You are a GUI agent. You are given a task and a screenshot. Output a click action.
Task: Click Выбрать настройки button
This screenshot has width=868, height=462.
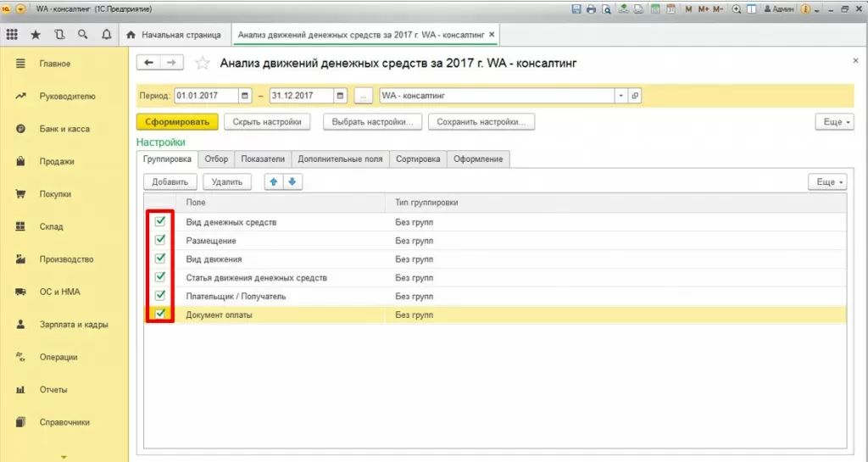[x=373, y=122]
